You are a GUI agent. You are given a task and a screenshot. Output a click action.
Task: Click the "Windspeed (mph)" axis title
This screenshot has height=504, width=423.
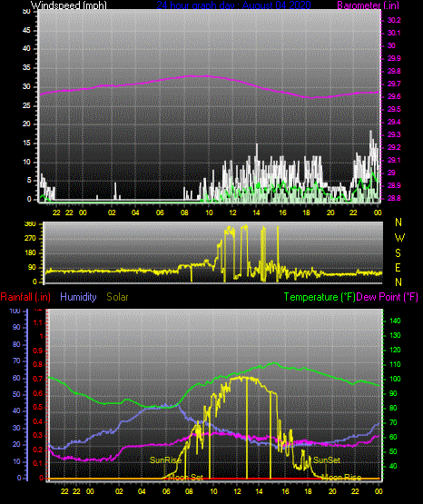pos(68,5)
